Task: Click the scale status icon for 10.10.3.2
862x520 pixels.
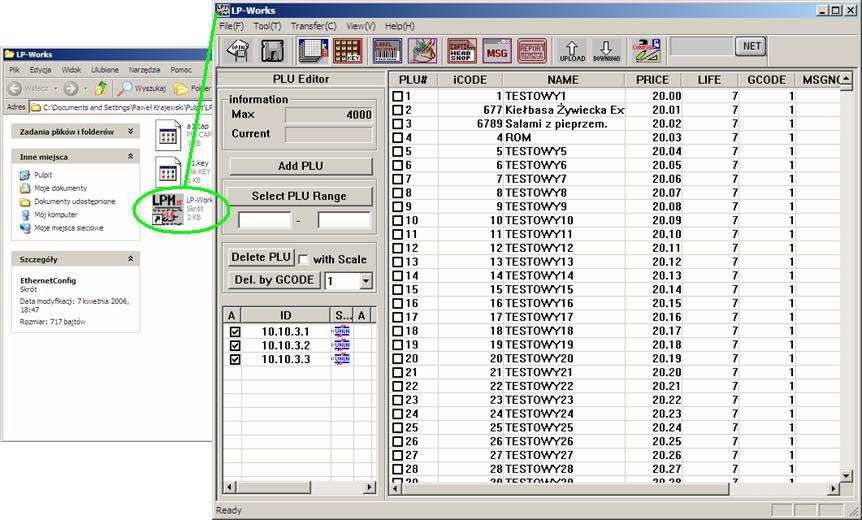Action: [x=341, y=345]
